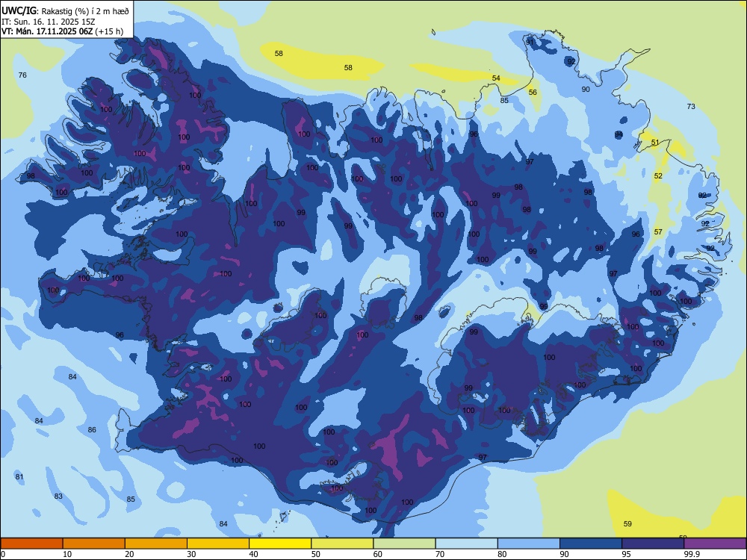Click the map humidity value '51'

point(655,143)
